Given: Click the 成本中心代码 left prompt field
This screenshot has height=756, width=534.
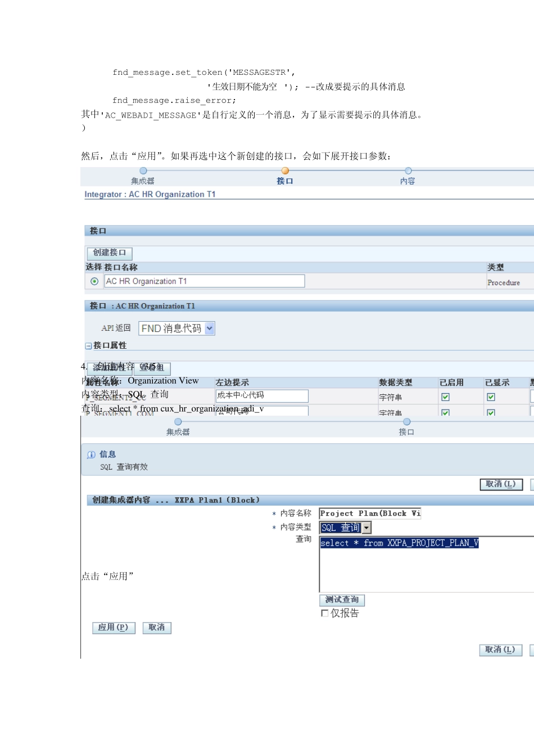Looking at the screenshot, I should [262, 396].
